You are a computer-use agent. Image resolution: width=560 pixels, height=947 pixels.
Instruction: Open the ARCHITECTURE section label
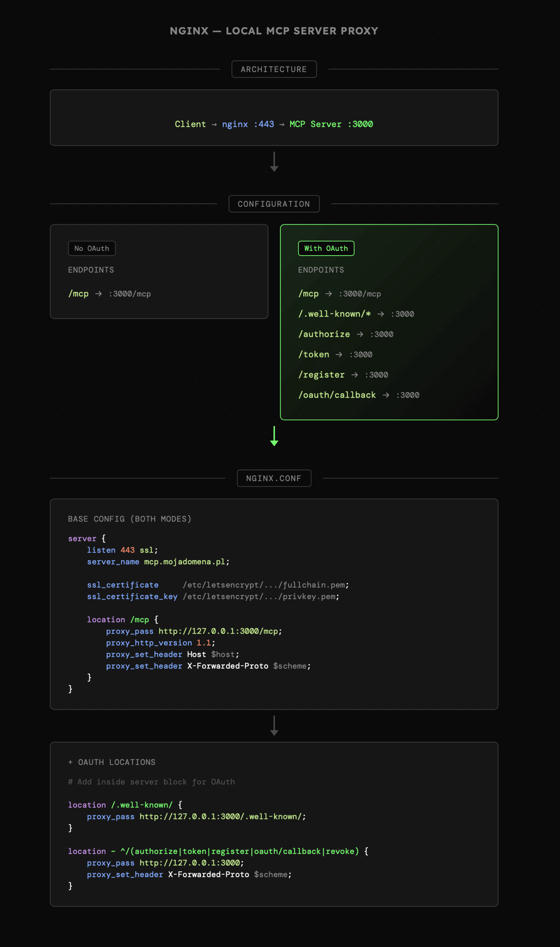click(x=274, y=69)
